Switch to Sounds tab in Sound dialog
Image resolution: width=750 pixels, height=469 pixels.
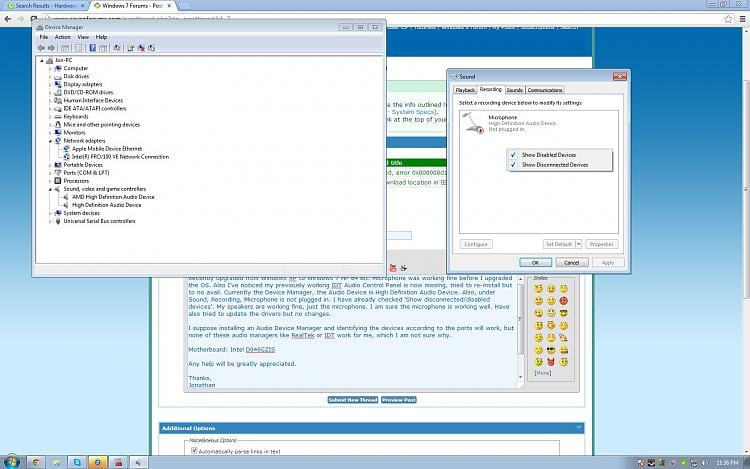coord(515,90)
